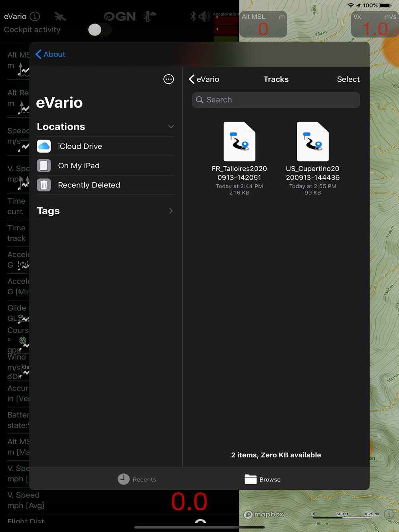The width and height of the screenshot is (399, 532).
Task: Tap the 'Tracks' folder title
Action: pos(276,79)
